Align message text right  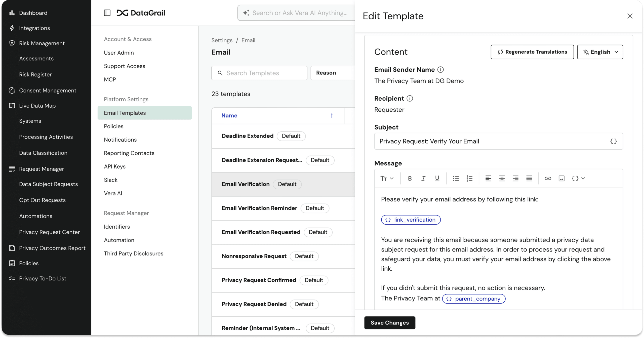(x=515, y=178)
